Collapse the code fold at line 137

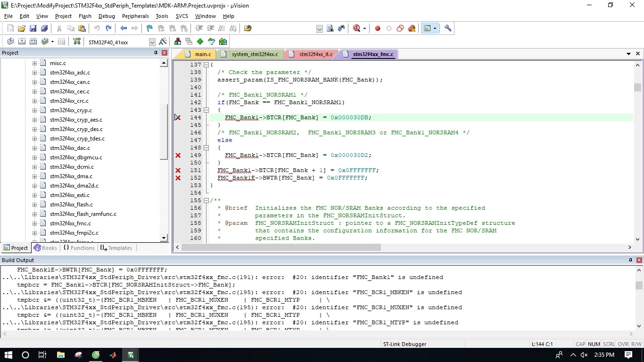tap(206, 65)
